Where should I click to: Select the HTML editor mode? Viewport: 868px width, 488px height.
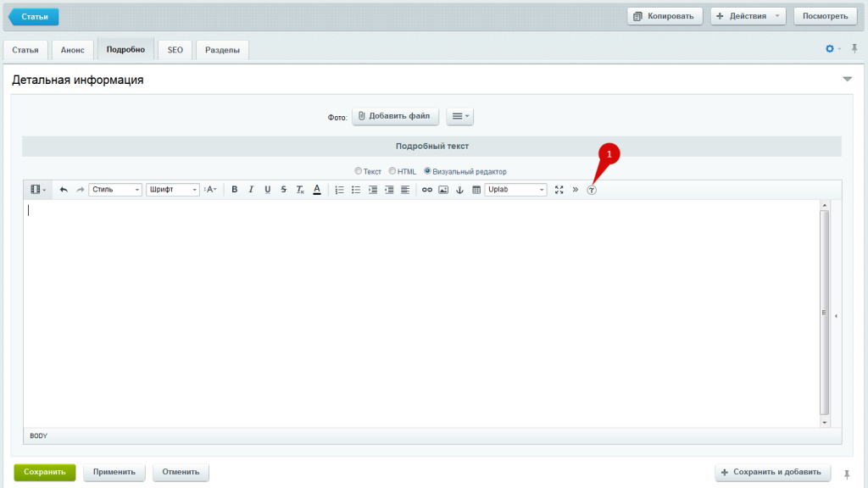click(392, 171)
